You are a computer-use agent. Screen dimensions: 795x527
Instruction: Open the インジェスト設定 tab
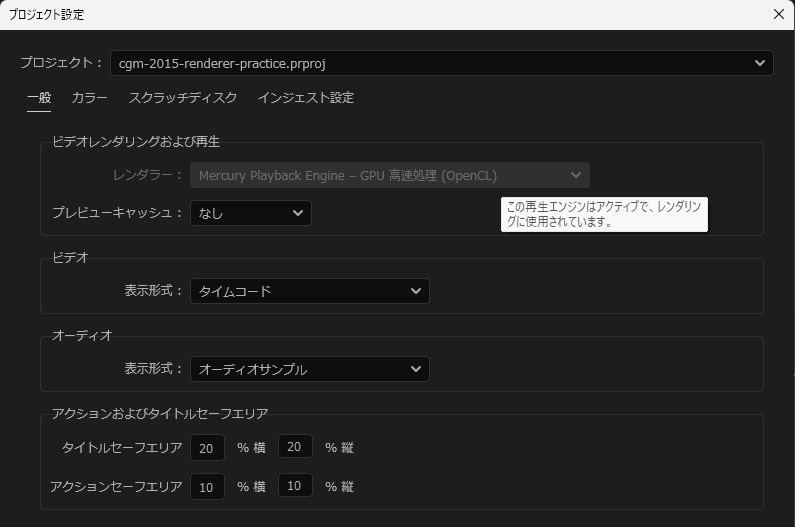click(306, 97)
